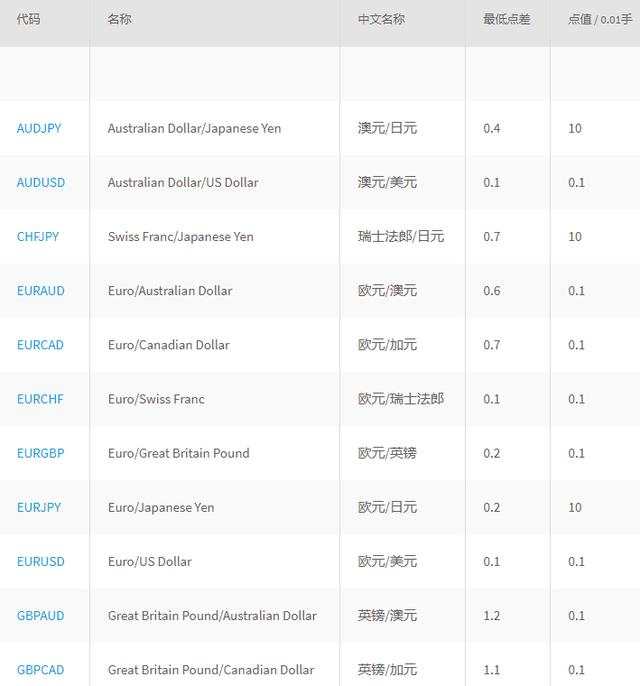Select the point value 0.1 in EURUSD row
This screenshot has width=640, height=686.
coord(576,561)
